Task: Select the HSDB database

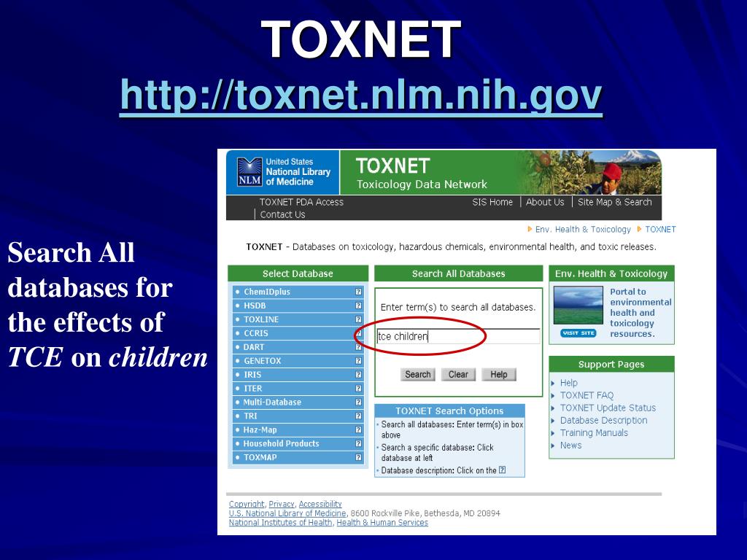Action: pyautogui.click(x=255, y=306)
